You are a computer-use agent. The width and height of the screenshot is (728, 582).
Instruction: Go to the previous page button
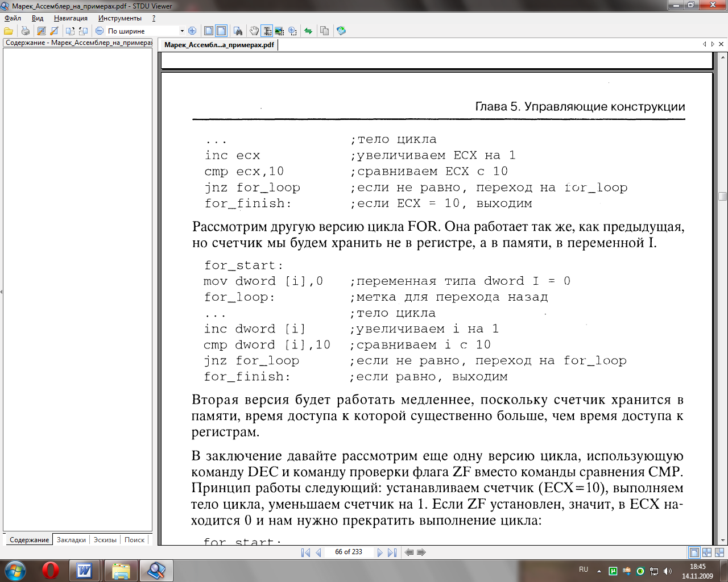pos(318,552)
